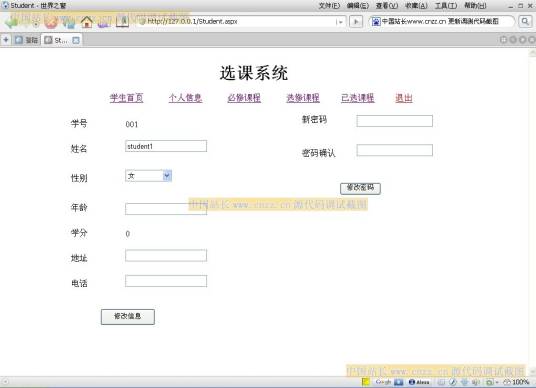The image size is (536, 388).
Task: Switch to the 登陆 tab
Action: (x=27, y=40)
